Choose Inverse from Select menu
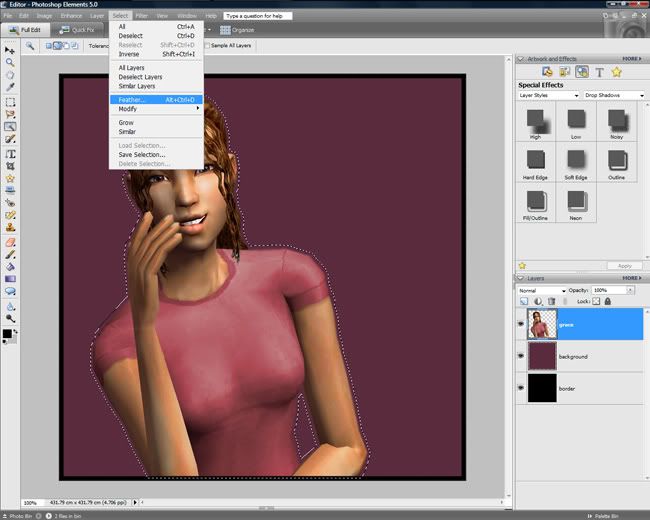This screenshot has width=650, height=520. [156, 54]
